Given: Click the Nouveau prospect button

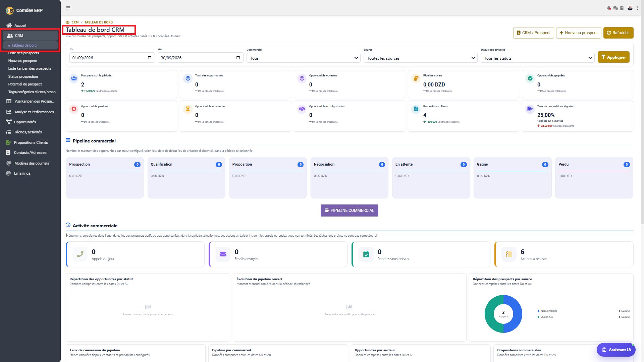Looking at the screenshot, I should point(579,33).
